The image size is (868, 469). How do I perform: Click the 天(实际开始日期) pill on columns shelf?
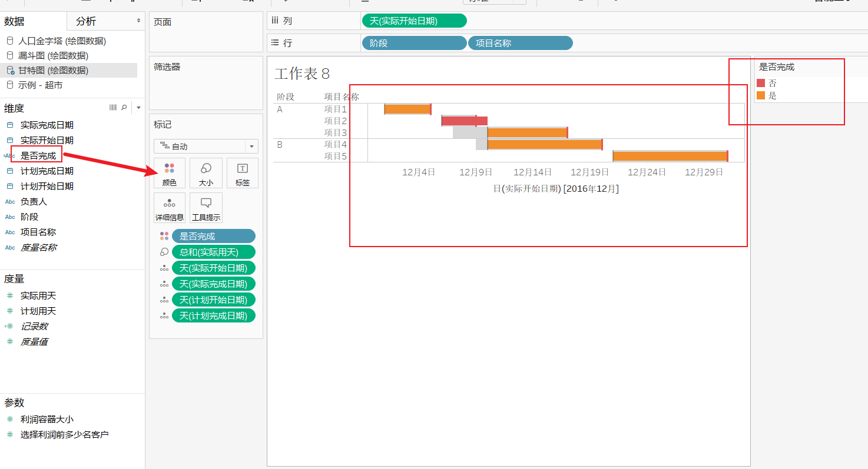pos(414,21)
